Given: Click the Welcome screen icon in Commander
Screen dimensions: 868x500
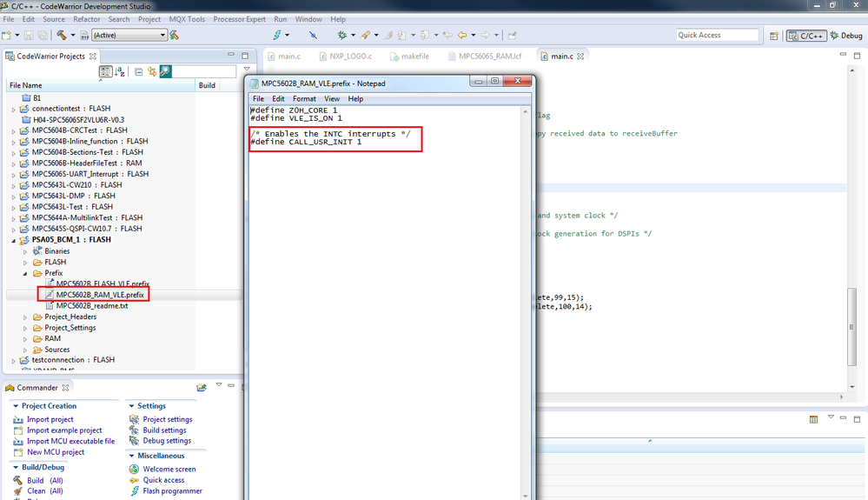Looking at the screenshot, I should click(x=134, y=469).
